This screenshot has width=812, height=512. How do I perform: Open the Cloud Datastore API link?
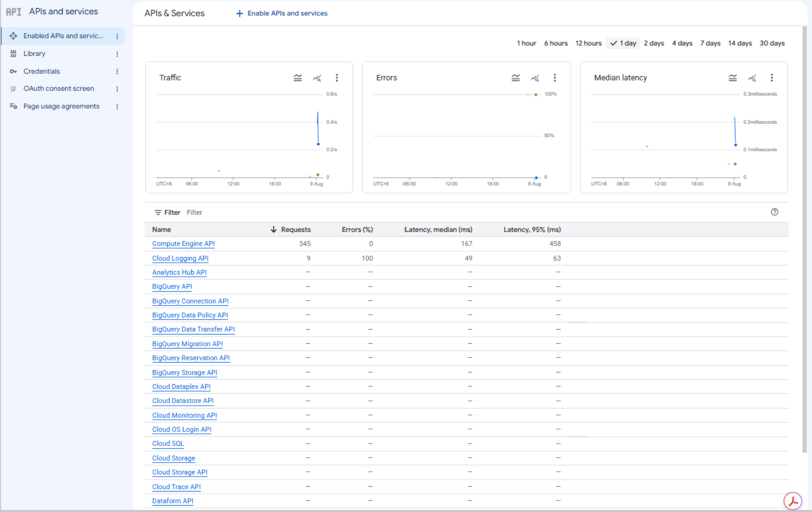(183, 401)
